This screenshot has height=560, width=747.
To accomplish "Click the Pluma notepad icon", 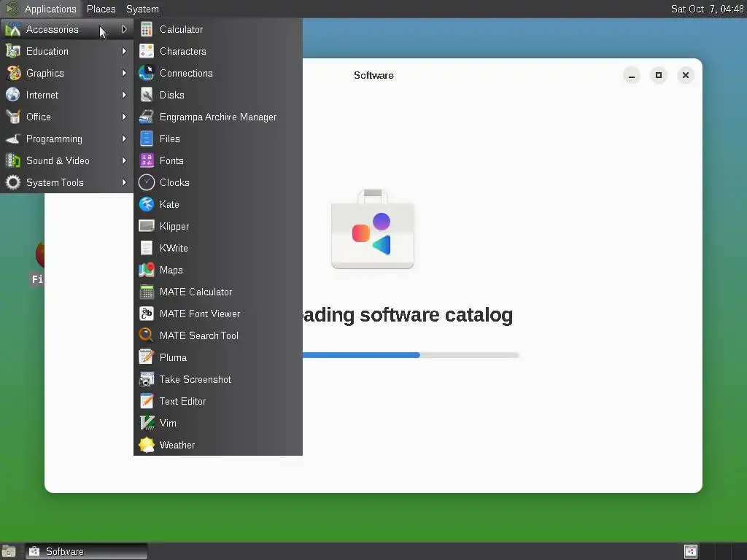I will [146, 357].
